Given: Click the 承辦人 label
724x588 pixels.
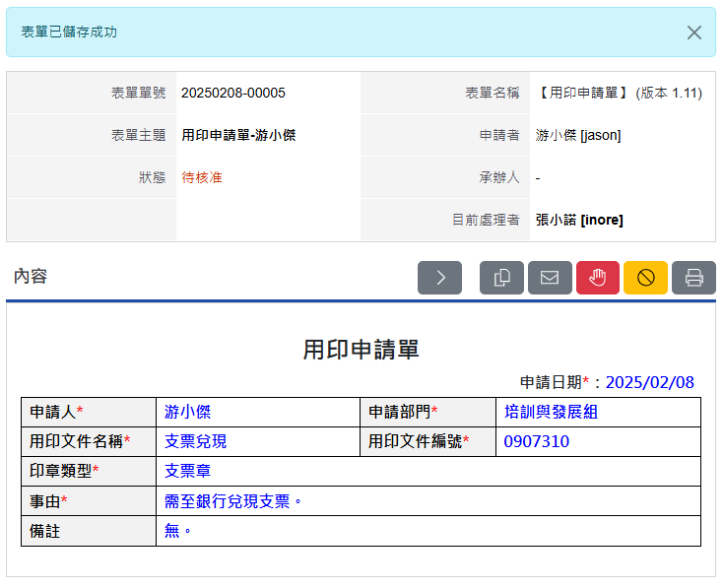Looking at the screenshot, I should click(499, 177).
